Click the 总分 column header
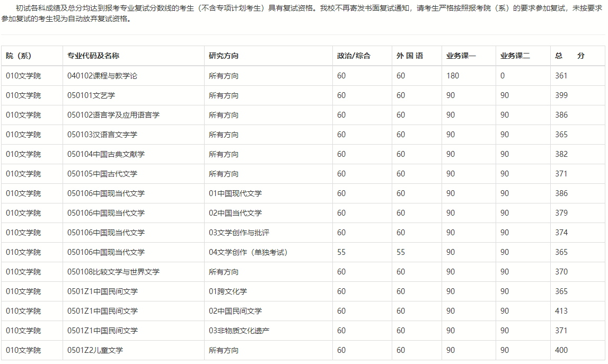608x364 pixels. pos(570,56)
